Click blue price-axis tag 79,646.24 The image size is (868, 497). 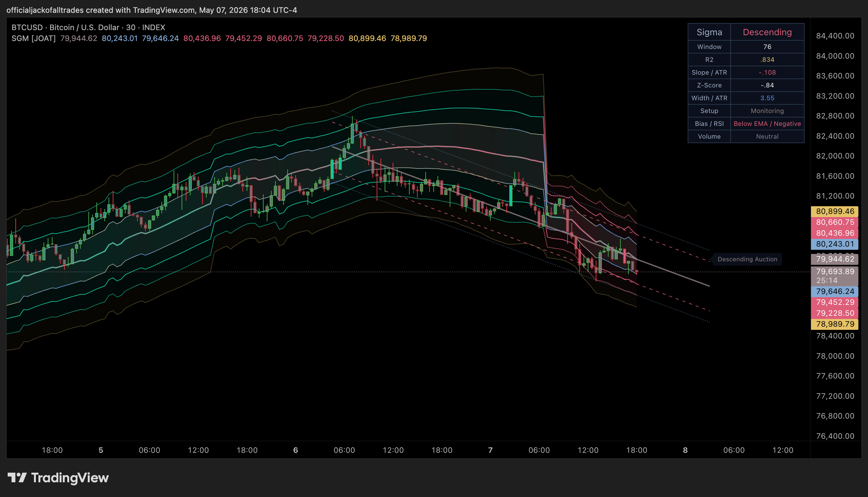[835, 291]
